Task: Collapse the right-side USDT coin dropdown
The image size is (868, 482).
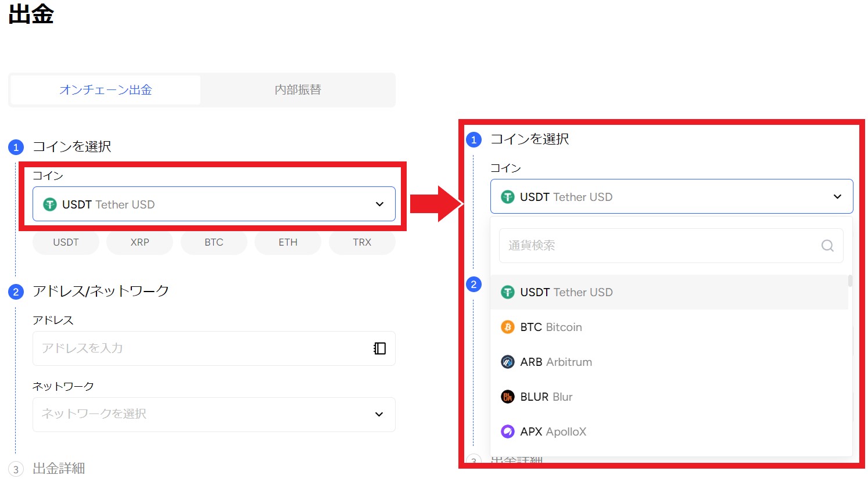Action: [x=672, y=196]
